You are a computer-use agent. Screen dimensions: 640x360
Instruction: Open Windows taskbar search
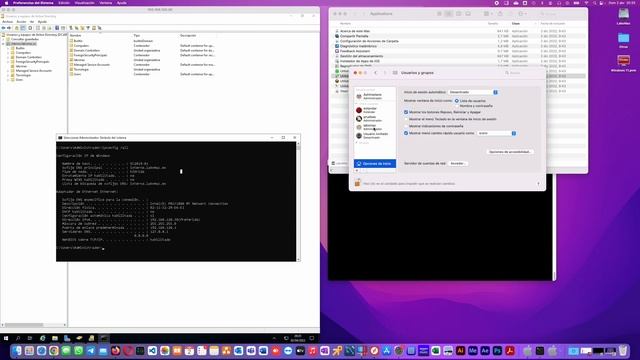[18, 338]
